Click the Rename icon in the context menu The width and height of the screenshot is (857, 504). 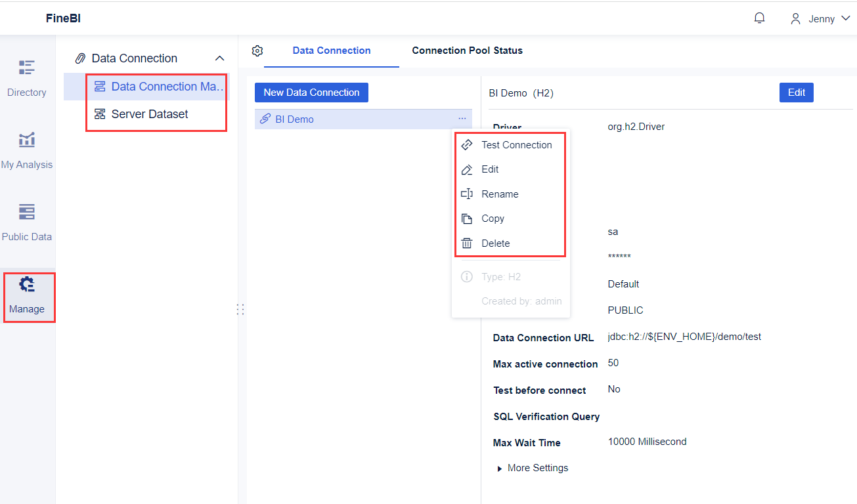pos(466,194)
